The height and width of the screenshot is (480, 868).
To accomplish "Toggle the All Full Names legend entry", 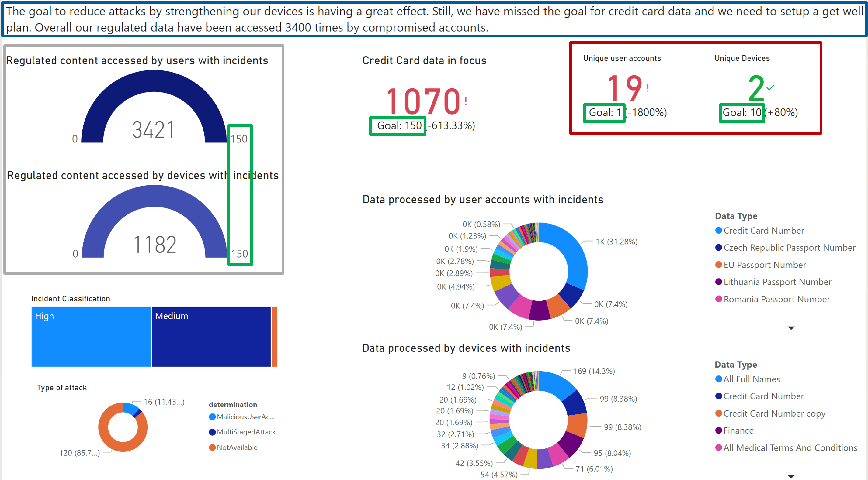I will (718, 379).
